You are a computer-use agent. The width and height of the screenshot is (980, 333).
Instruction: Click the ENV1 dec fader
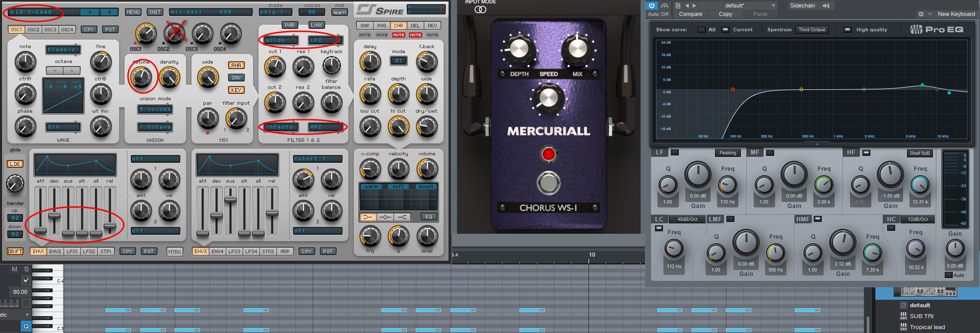[x=54, y=215]
